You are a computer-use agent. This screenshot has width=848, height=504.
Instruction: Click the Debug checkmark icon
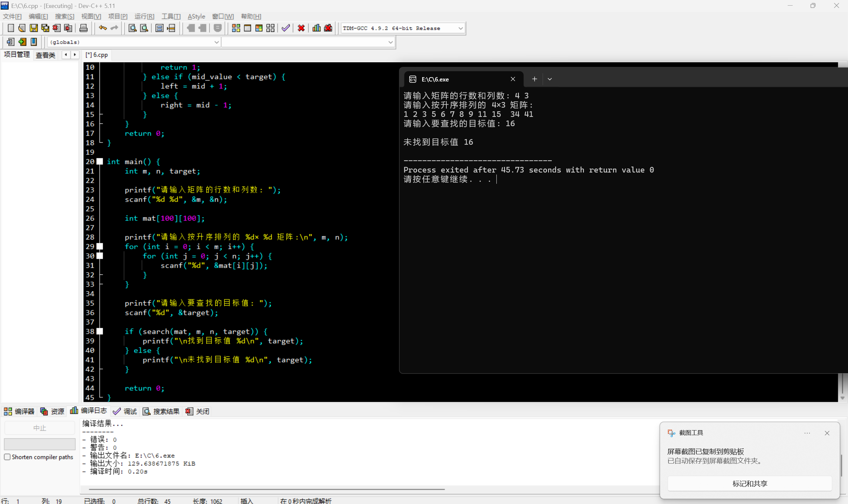pos(286,28)
